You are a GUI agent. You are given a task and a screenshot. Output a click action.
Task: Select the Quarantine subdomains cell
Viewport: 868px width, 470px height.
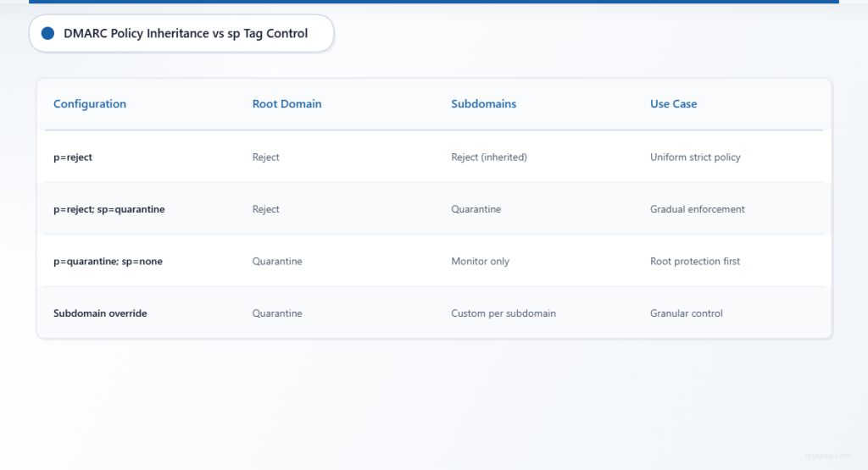(476, 209)
